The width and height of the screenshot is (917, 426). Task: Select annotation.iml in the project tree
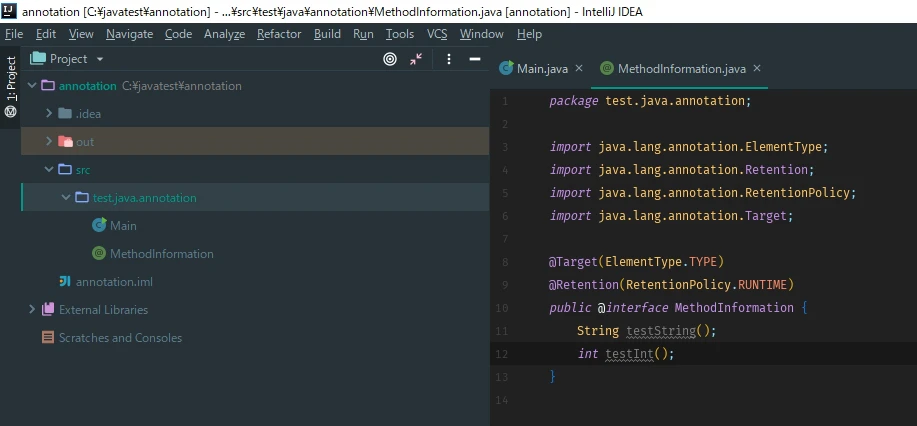115,282
